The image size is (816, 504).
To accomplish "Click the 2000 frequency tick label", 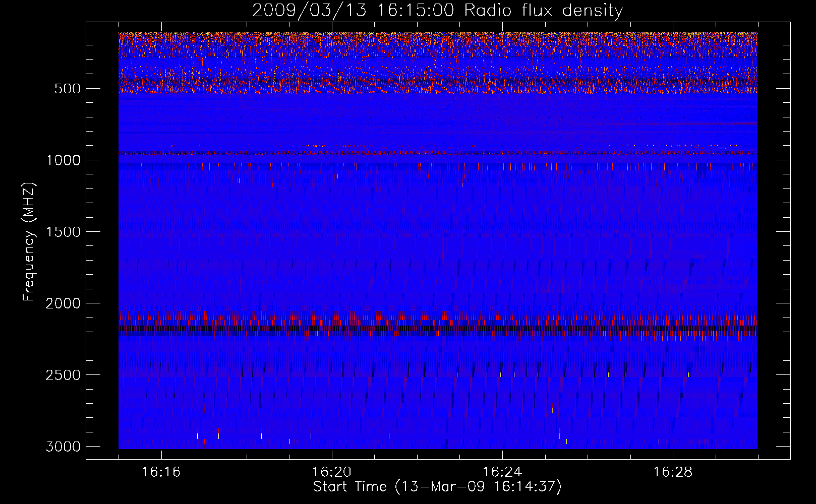I will pos(63,303).
